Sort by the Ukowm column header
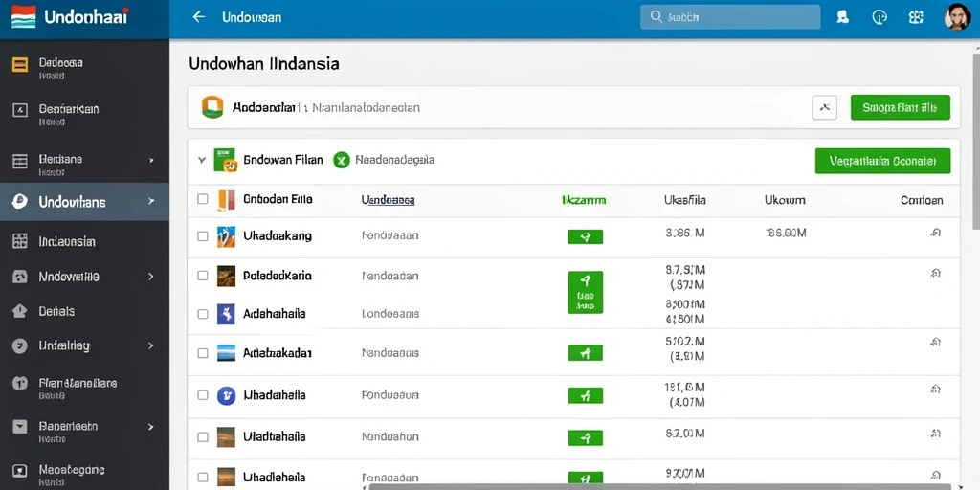 [785, 200]
